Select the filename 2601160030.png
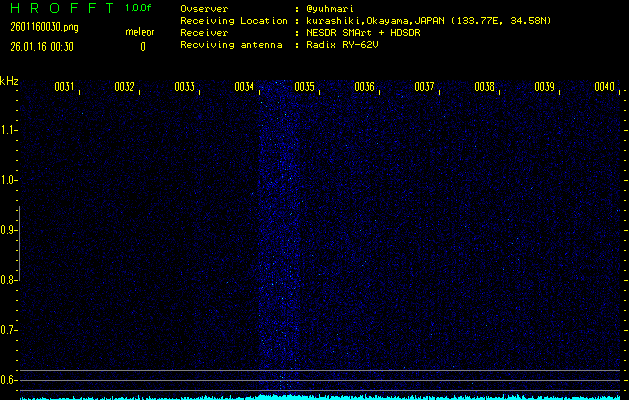The height and width of the screenshot is (400, 629). coord(45,27)
